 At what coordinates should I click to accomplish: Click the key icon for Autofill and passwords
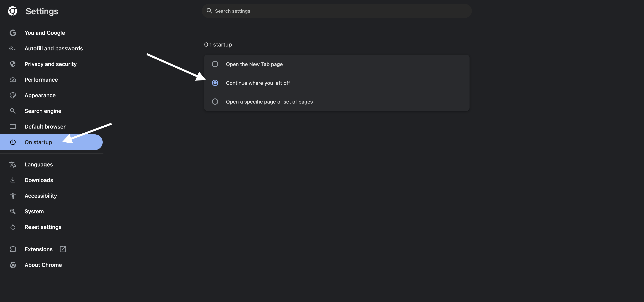[13, 48]
